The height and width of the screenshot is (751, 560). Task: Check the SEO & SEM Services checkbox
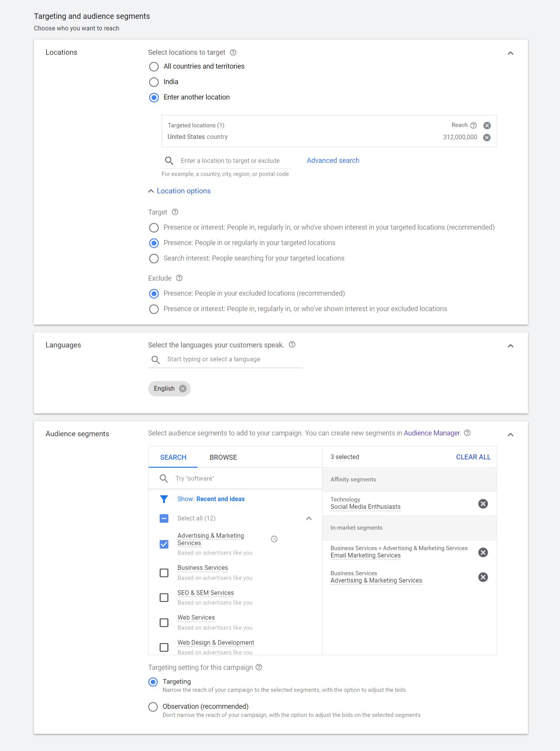(164, 598)
